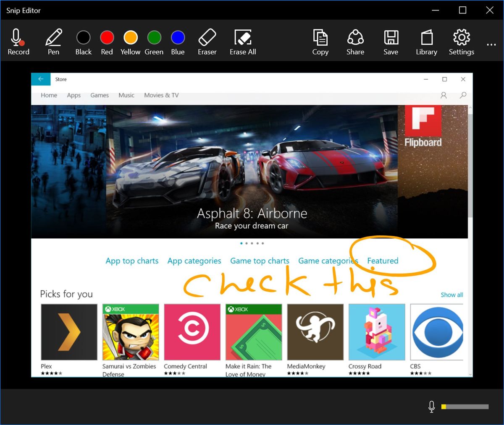Image resolution: width=504 pixels, height=425 pixels.
Task: Click the circled Featured link
Action: 383,261
